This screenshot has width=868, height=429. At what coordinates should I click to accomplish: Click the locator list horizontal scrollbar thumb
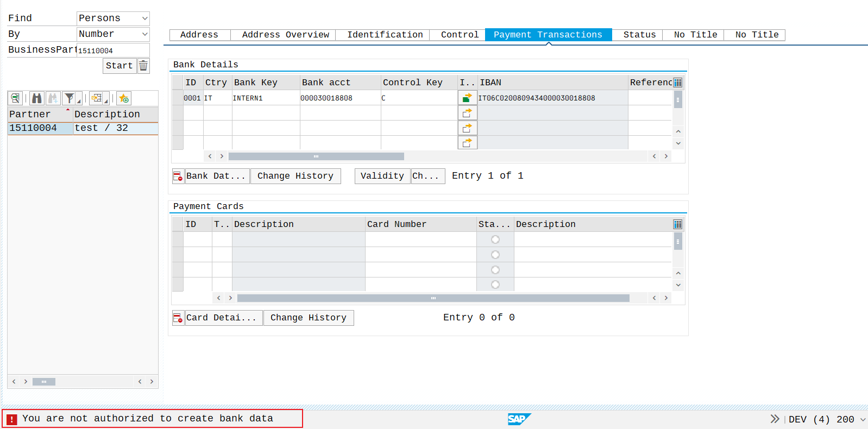pyautogui.click(x=44, y=382)
